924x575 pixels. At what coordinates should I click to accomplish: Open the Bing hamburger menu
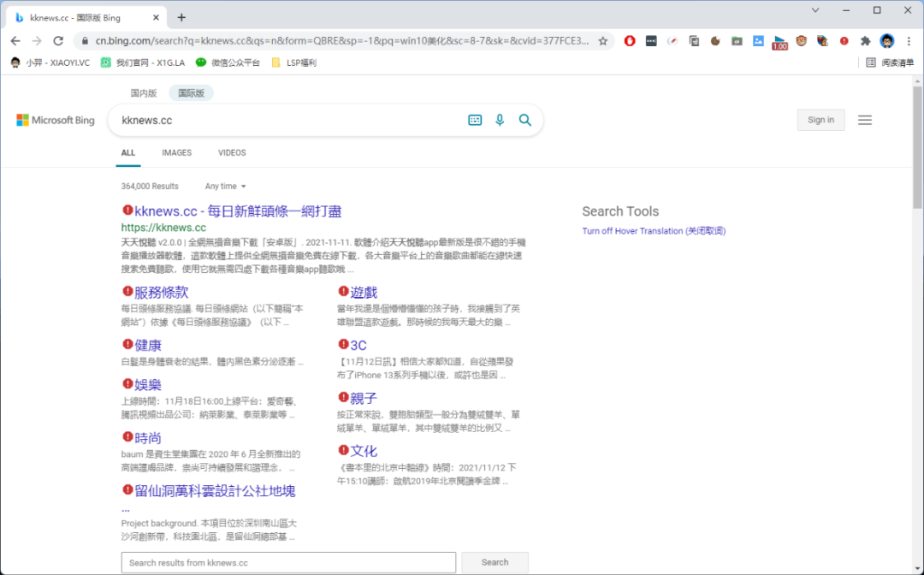pos(865,121)
